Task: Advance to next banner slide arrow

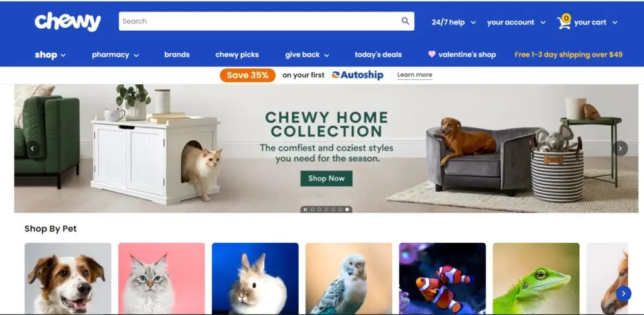Action: 621,148
